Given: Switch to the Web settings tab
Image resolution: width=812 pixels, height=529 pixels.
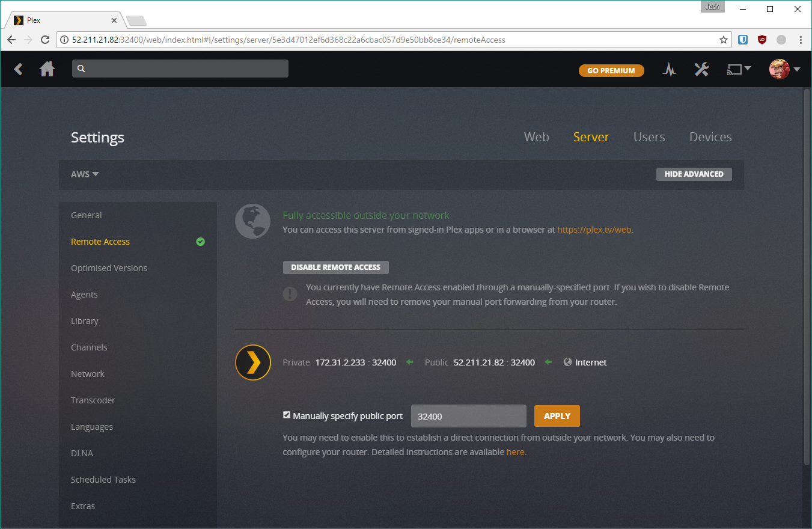Looking at the screenshot, I should point(536,137).
